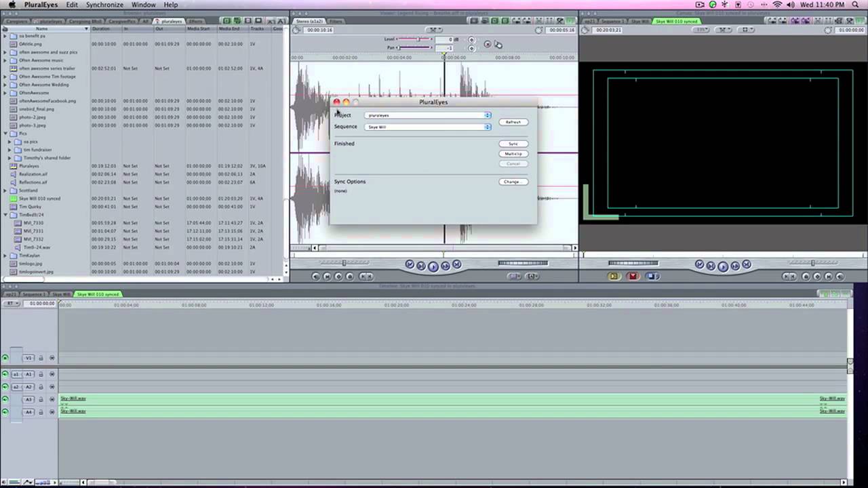Expand the Often Awesome music folder

(5, 60)
